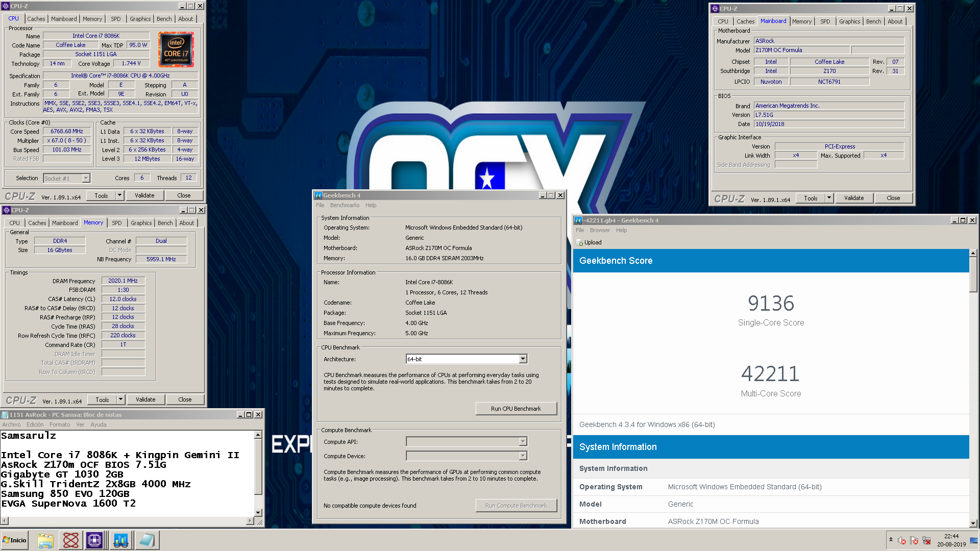Click the Upload link in Geekbench results
This screenshot has height=551, width=980.
click(593, 242)
